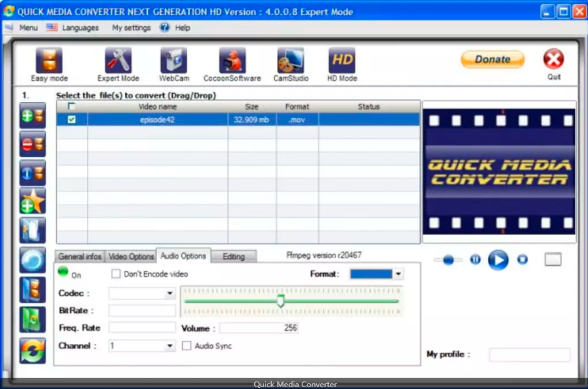Click the green plus add file icon
The image size is (588, 389).
33,116
